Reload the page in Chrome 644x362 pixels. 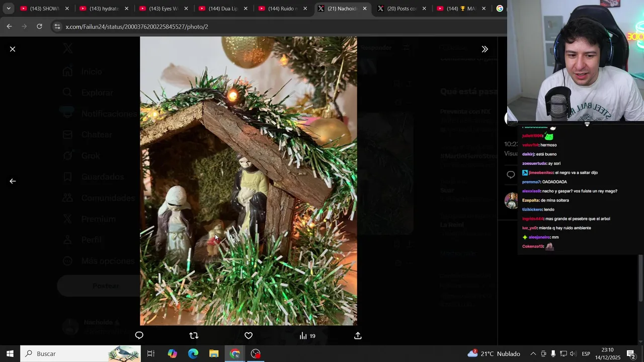click(39, 26)
